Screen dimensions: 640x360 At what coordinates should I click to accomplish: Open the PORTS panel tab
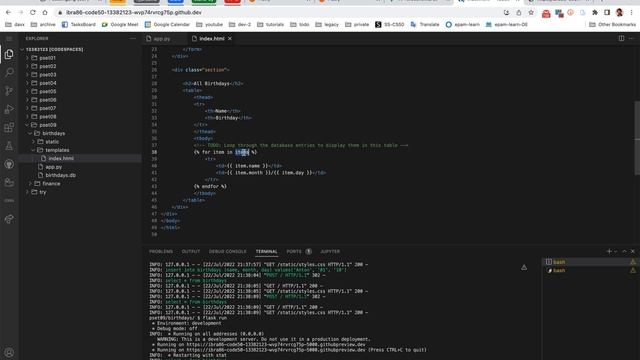tap(299, 251)
